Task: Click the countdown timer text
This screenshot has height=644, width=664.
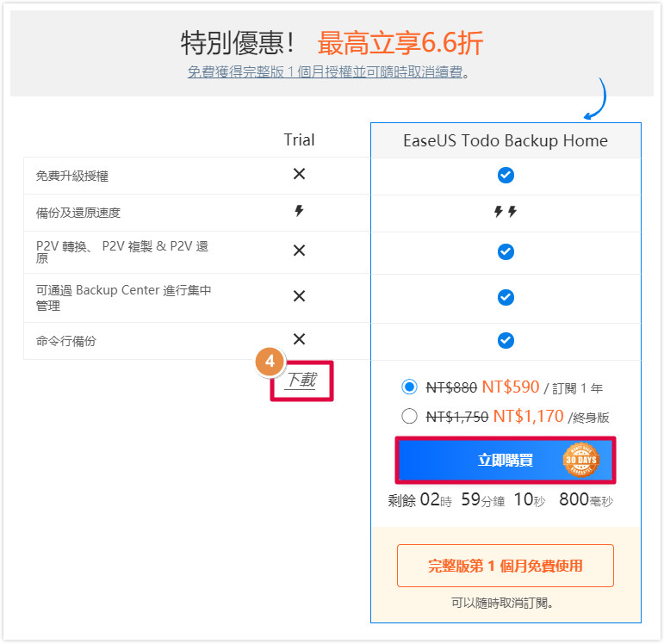Action: click(500, 500)
